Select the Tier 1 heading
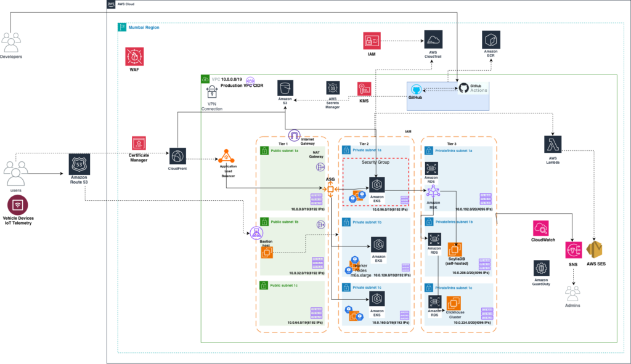This screenshot has width=631, height=364. (x=283, y=144)
